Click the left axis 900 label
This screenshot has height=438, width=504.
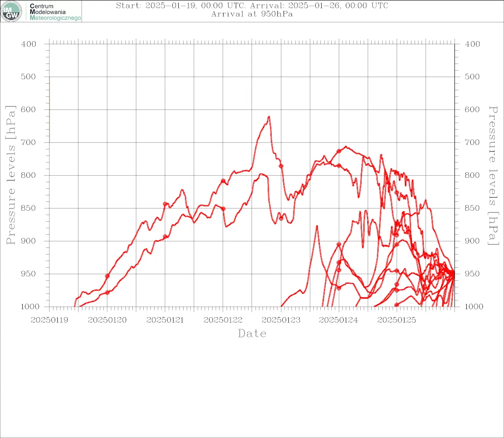pos(28,241)
